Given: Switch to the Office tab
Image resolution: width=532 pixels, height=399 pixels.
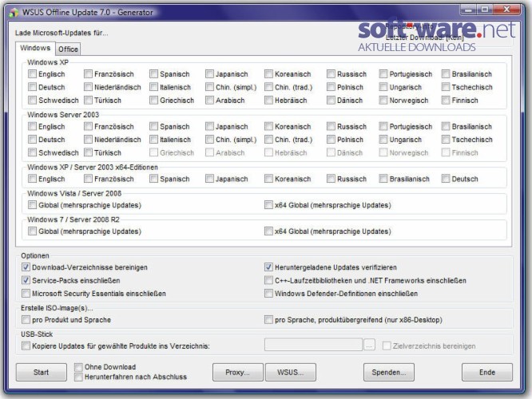Looking at the screenshot, I should [x=68, y=49].
